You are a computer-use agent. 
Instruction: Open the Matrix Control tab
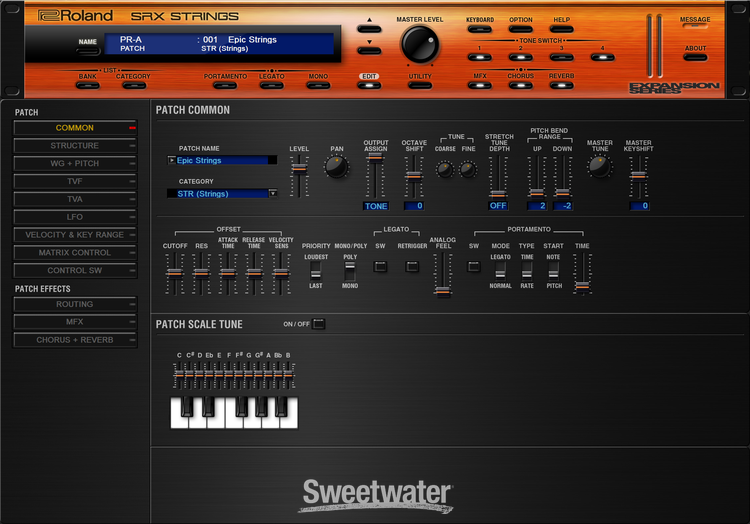click(x=75, y=252)
